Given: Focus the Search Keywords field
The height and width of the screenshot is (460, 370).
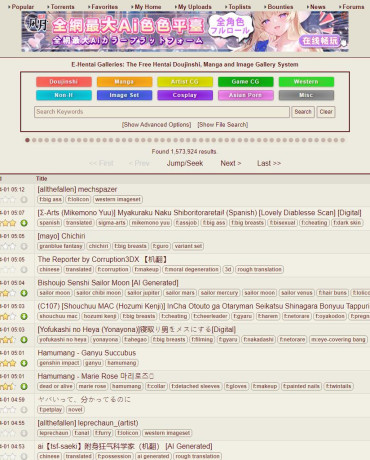Looking at the screenshot, I should [162, 112].
